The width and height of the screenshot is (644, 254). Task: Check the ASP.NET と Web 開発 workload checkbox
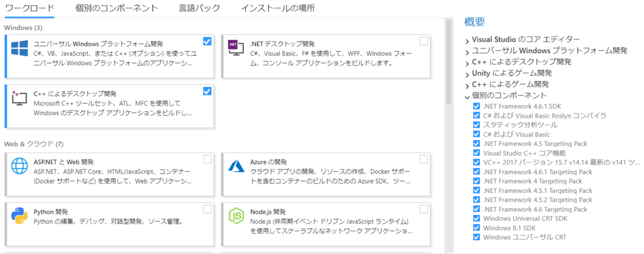pyautogui.click(x=208, y=159)
